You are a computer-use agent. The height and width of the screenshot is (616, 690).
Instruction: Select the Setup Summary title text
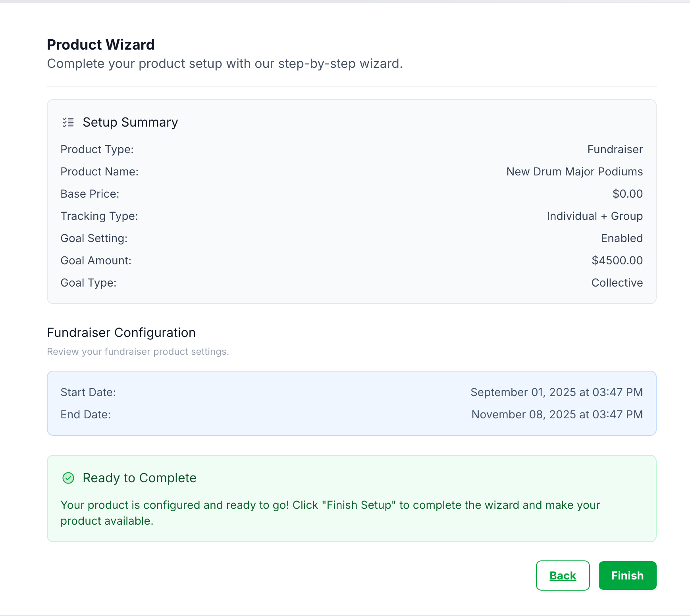tap(130, 122)
